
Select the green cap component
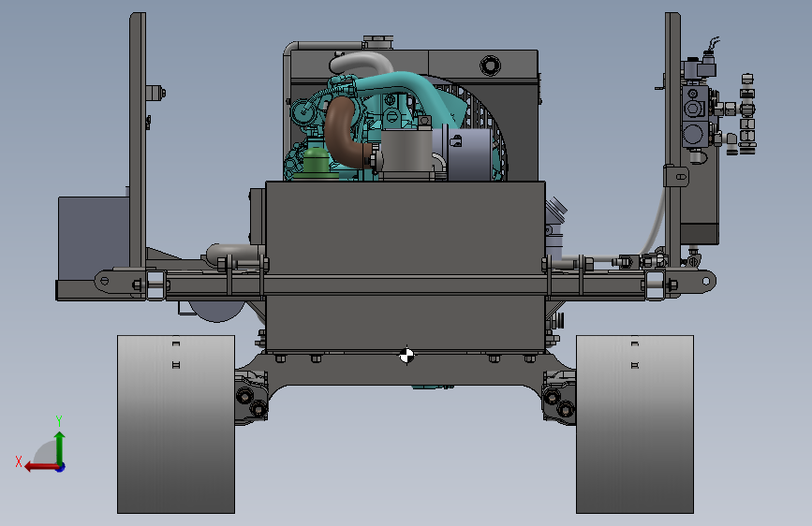point(316,164)
